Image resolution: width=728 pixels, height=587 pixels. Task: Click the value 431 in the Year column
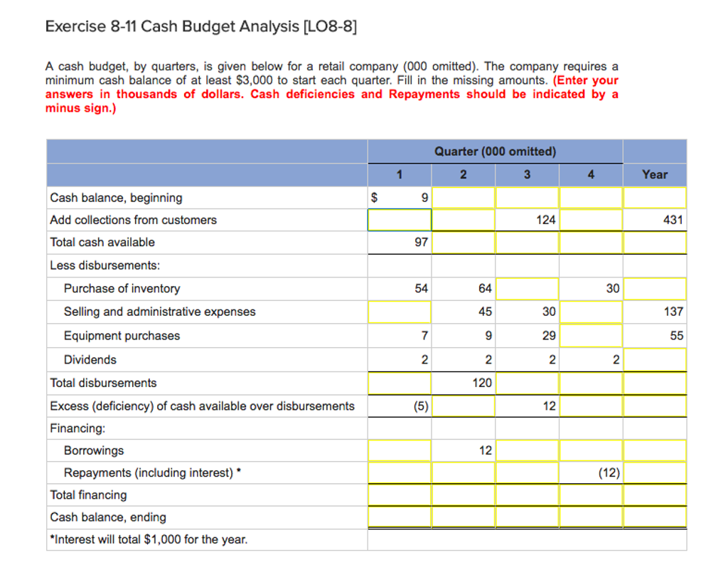674,220
